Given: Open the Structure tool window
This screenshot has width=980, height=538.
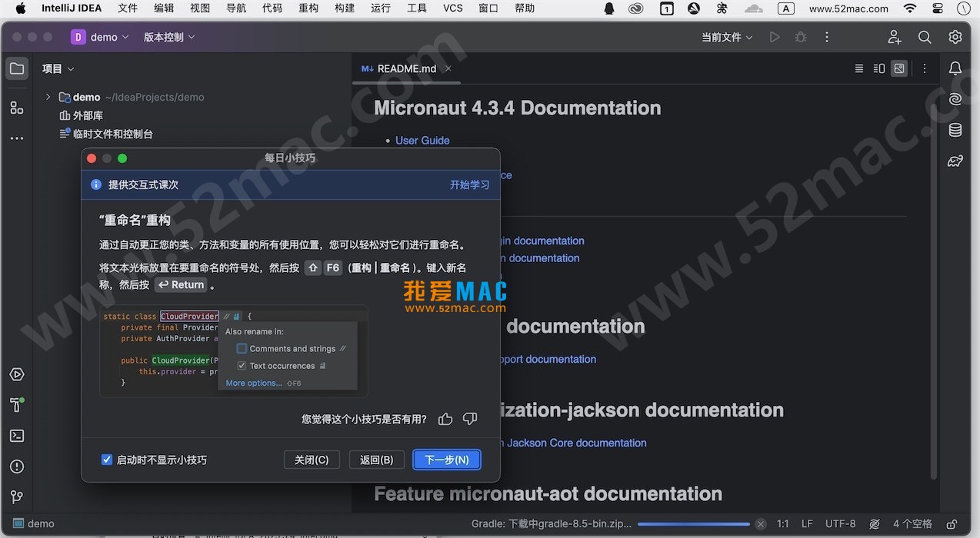Looking at the screenshot, I should [x=16, y=108].
